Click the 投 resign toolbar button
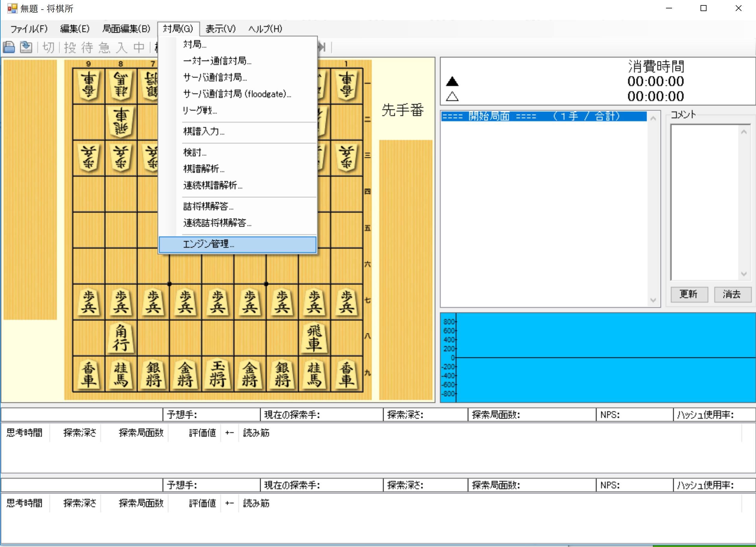The height and width of the screenshot is (547, 756). (x=70, y=48)
